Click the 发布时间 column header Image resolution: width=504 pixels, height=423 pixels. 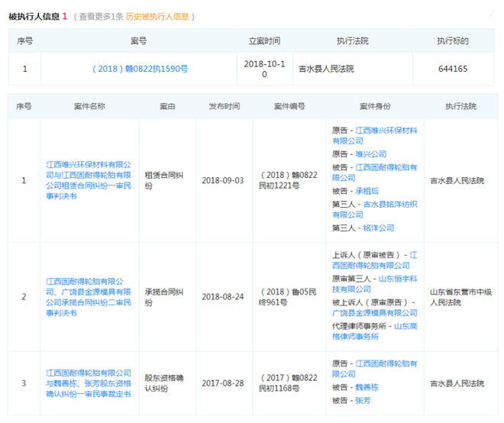(x=225, y=106)
